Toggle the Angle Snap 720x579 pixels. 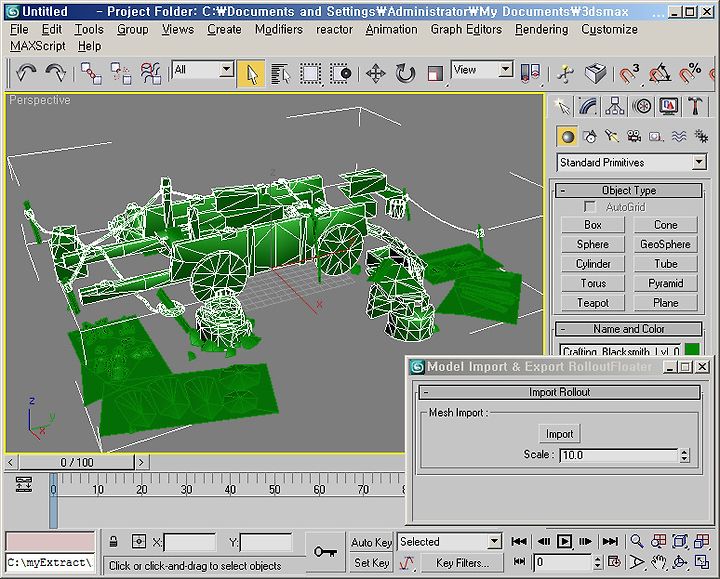pyautogui.click(x=659, y=73)
